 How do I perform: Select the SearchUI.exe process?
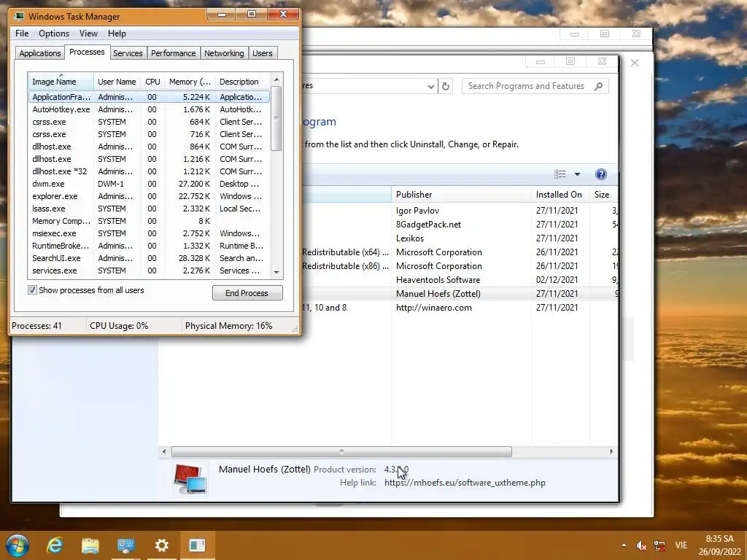(149, 258)
